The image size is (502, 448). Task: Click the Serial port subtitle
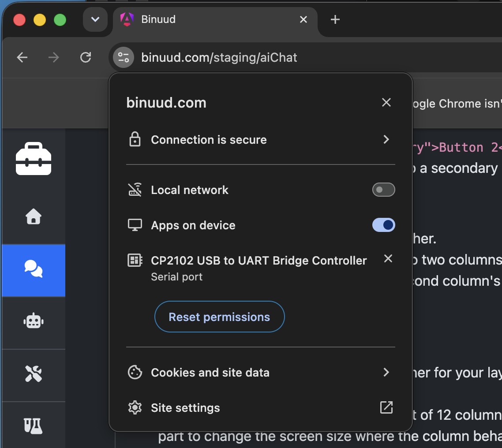pos(177,277)
